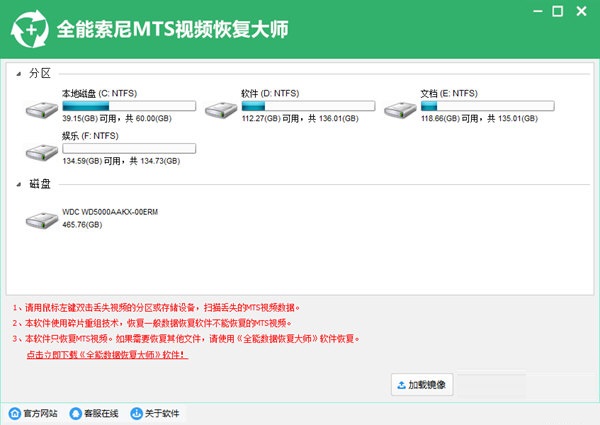Maximize the recovery app window
The width and height of the screenshot is (600, 425).
click(x=558, y=11)
